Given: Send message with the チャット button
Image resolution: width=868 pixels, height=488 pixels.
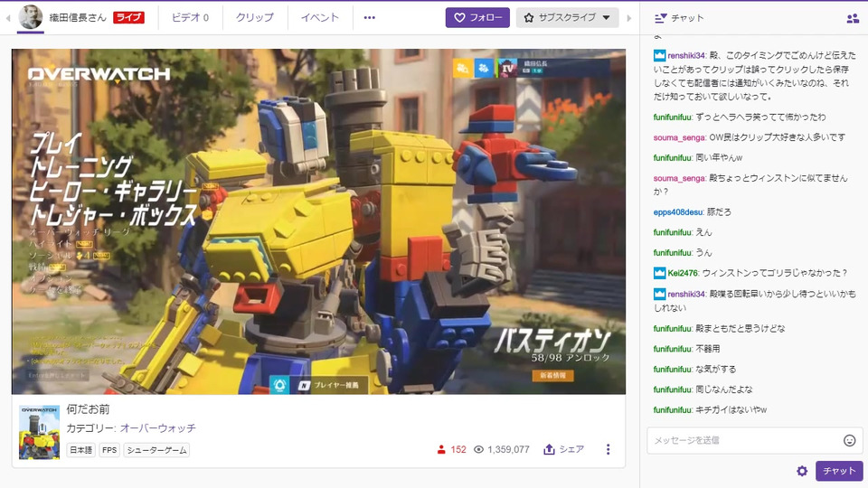Looking at the screenshot, I should tap(839, 471).
